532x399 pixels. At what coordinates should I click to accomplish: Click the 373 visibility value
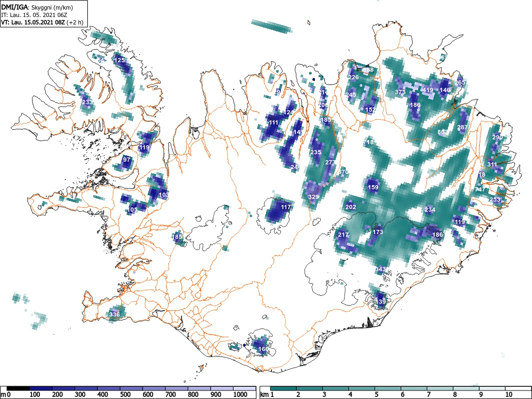tap(401, 92)
